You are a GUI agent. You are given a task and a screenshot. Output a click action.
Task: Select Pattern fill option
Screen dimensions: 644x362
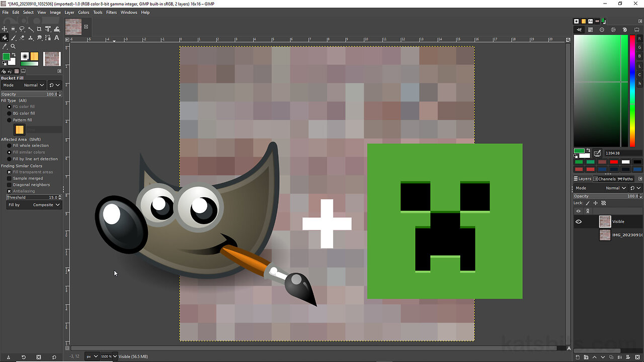(x=19, y=120)
